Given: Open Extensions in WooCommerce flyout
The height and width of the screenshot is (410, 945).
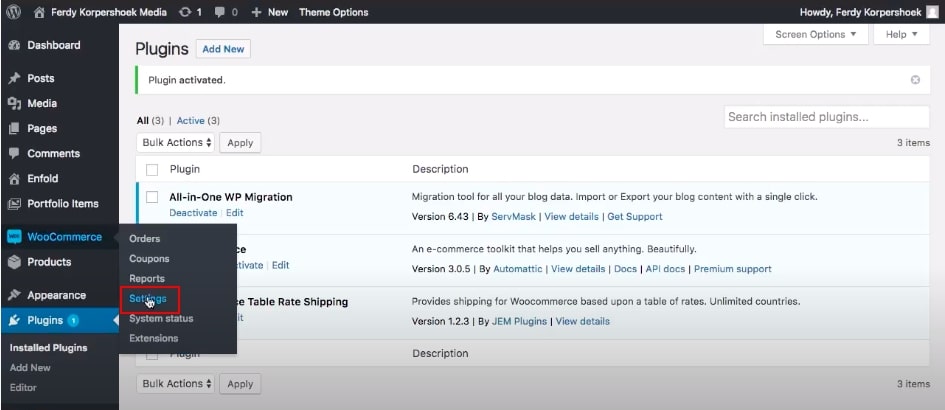Looking at the screenshot, I should pyautogui.click(x=153, y=338).
